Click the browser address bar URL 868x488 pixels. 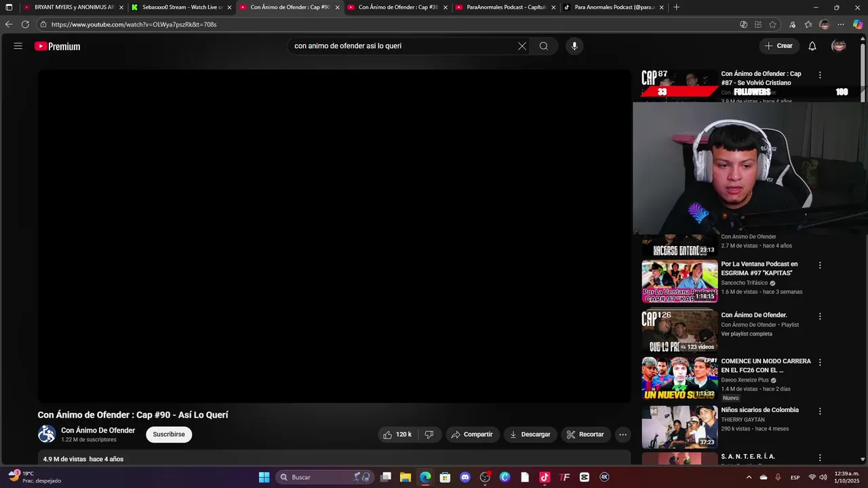click(x=134, y=24)
